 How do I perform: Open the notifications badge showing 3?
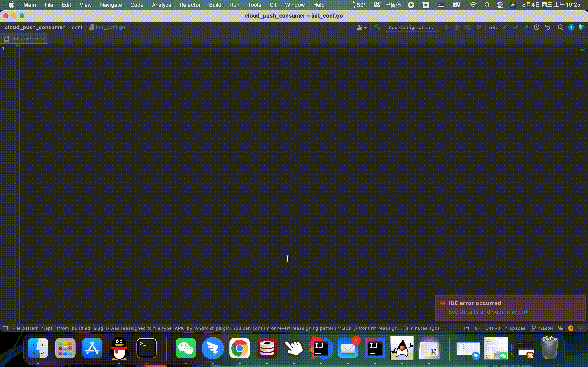coord(570,328)
